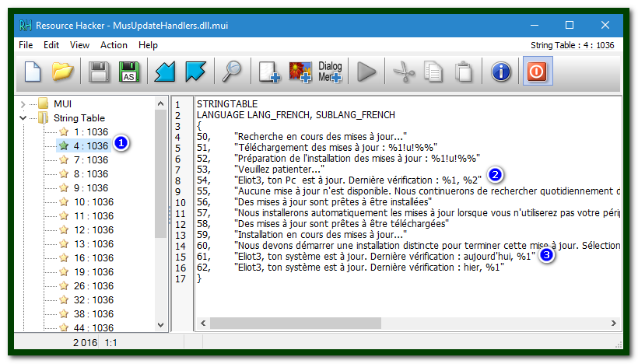Add new script resource icon
This screenshot has width=638, height=364.
point(269,72)
